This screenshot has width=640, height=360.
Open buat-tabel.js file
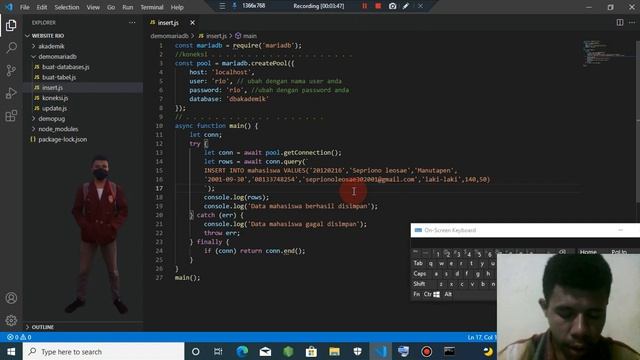pos(59,77)
